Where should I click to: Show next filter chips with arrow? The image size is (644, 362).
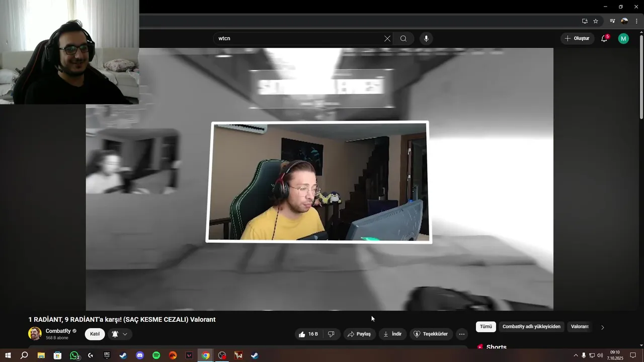(x=603, y=327)
